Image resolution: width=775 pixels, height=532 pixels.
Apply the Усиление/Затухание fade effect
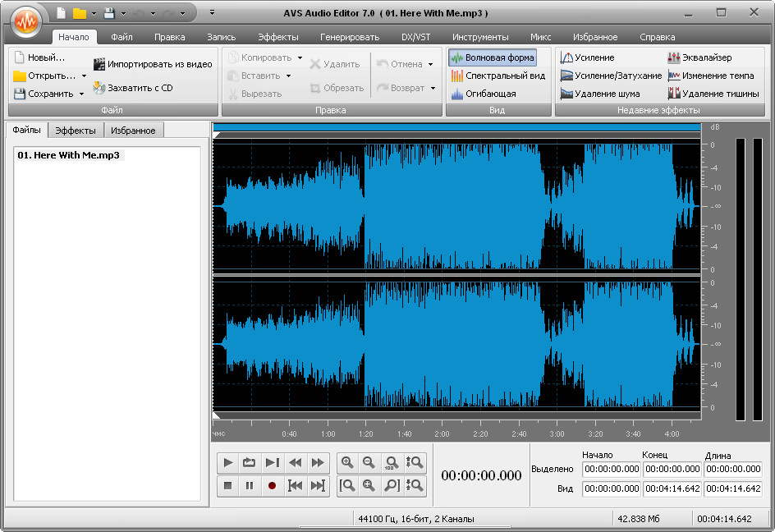tap(611, 76)
